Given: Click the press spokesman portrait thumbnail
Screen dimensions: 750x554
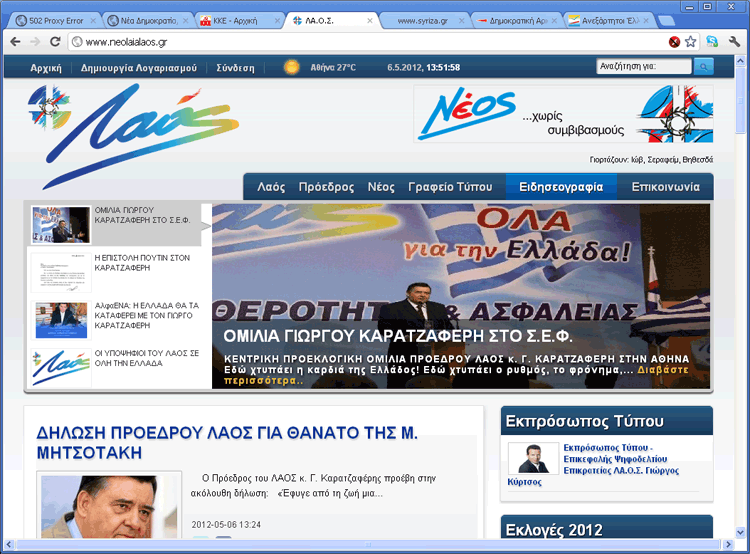Looking at the screenshot, I should [533, 458].
